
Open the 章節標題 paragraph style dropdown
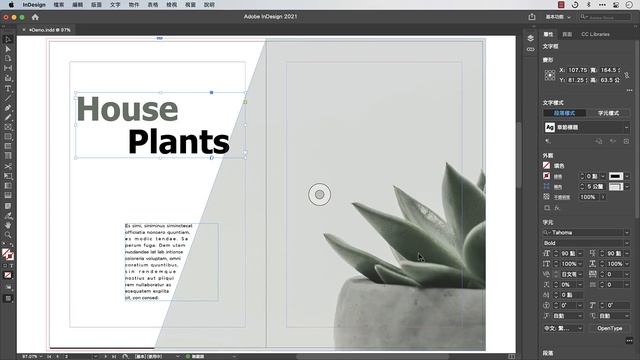(627, 128)
